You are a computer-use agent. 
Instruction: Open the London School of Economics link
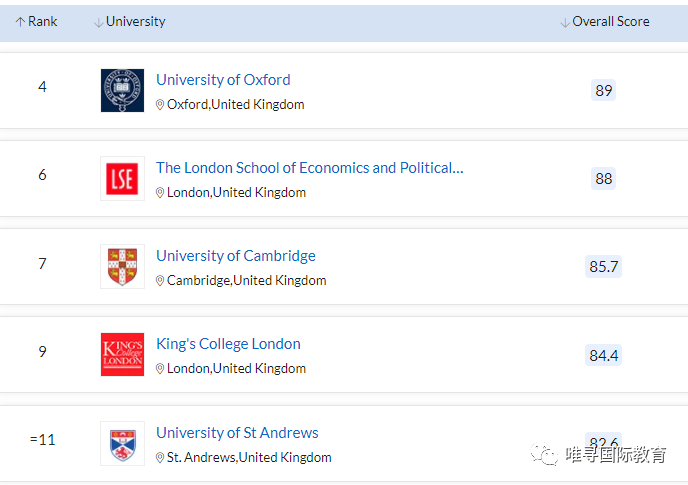coord(309,168)
